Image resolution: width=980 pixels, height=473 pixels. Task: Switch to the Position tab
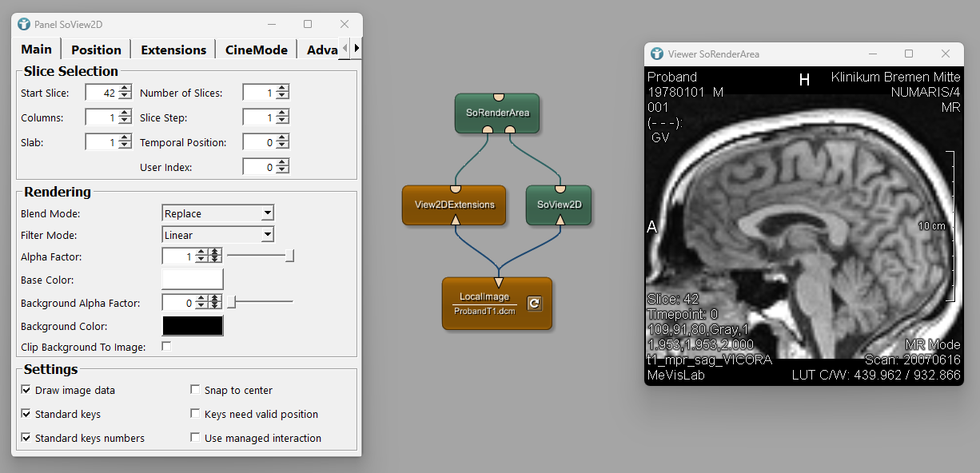96,50
